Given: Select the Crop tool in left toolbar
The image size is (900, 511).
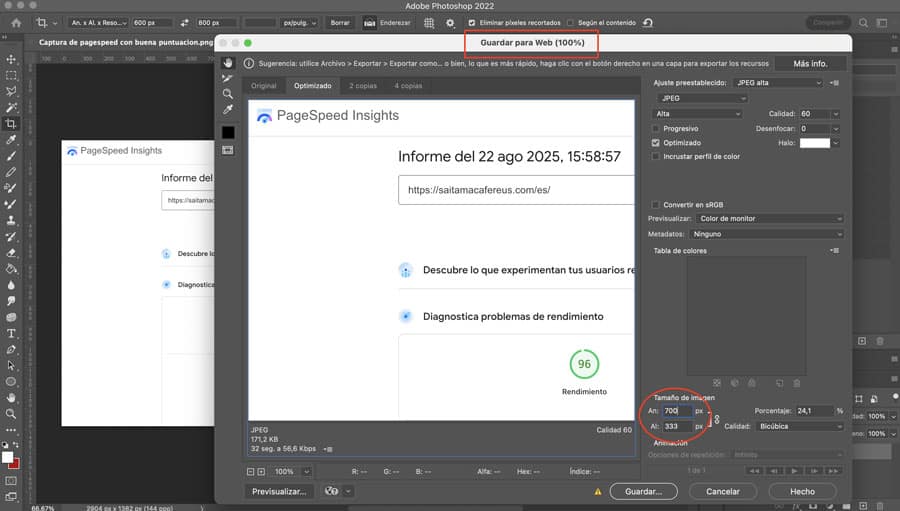Looking at the screenshot, I should pyautogui.click(x=11, y=123).
